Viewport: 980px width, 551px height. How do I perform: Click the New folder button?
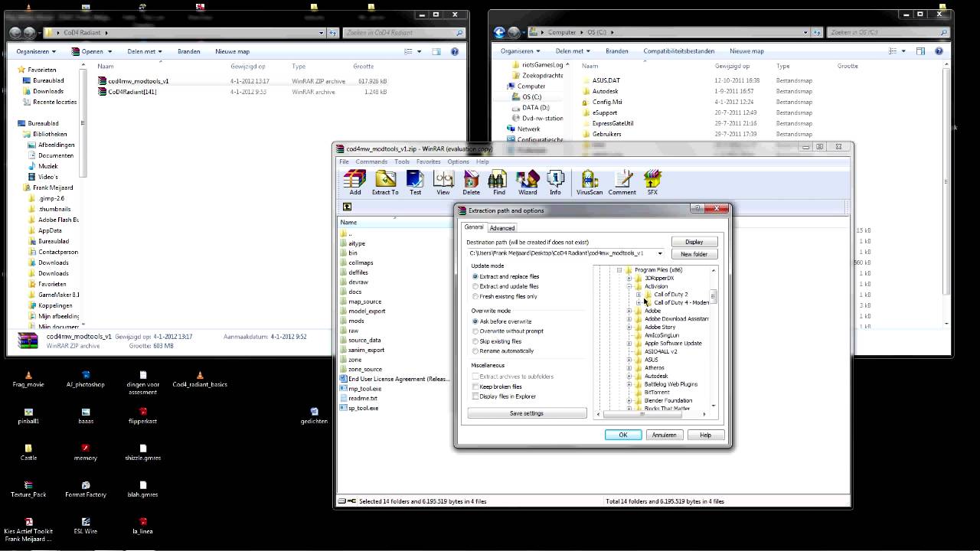point(694,254)
